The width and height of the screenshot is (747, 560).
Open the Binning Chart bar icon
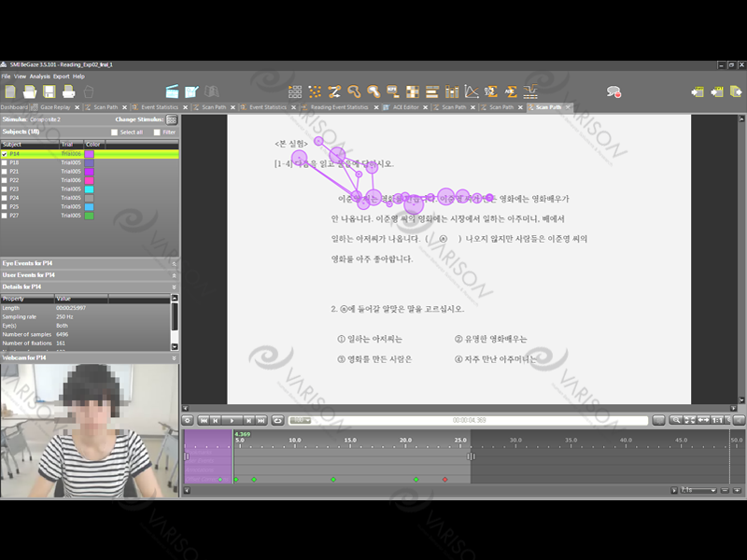(452, 91)
